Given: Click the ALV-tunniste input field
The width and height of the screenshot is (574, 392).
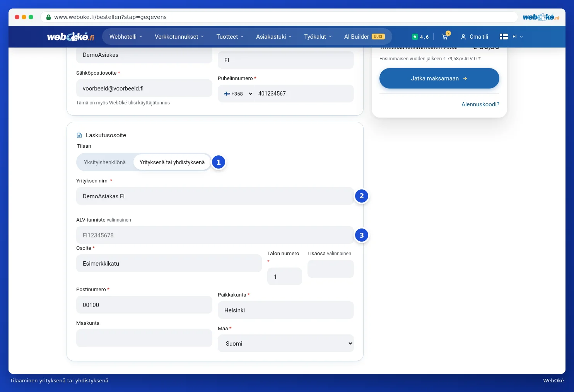Looking at the screenshot, I should click(x=215, y=235).
